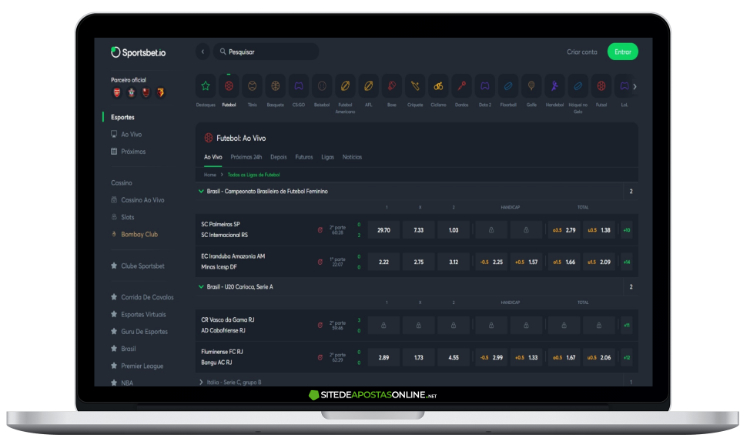Image resolution: width=750 pixels, height=448 pixels.
Task: Select the Futebol Americano icon
Action: click(x=345, y=87)
